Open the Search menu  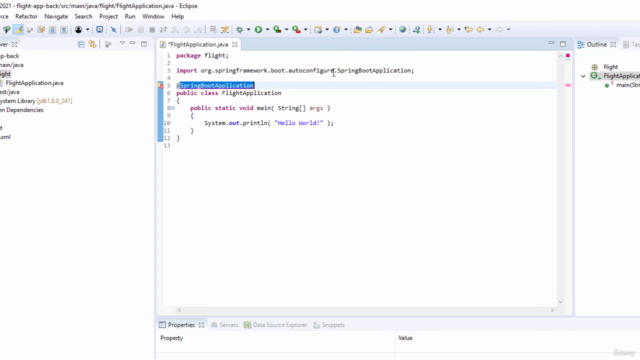(x=83, y=16)
